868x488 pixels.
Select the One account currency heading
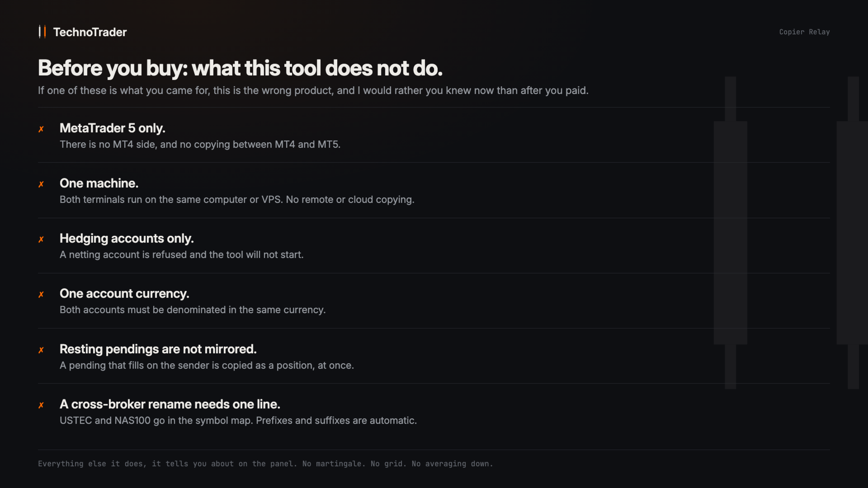pos(124,294)
